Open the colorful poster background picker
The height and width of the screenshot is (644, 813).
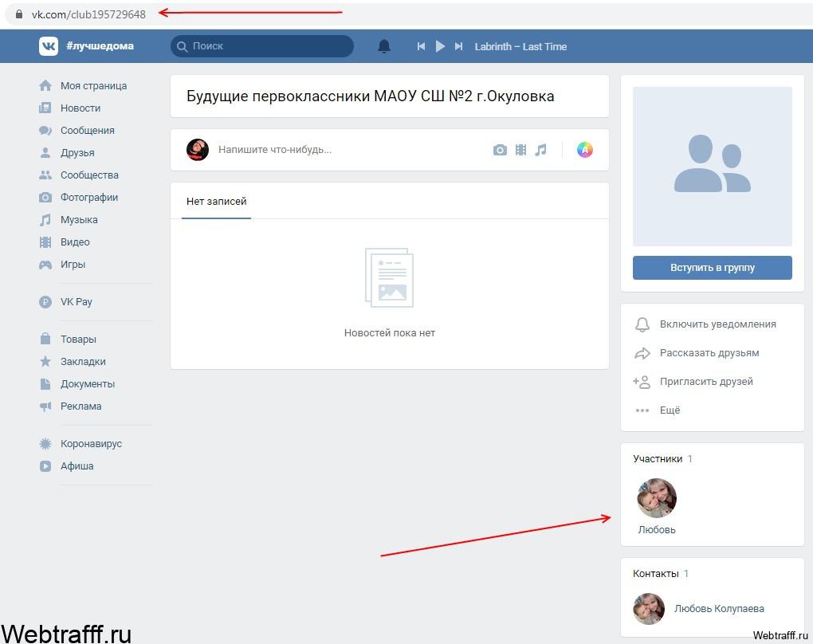(585, 150)
